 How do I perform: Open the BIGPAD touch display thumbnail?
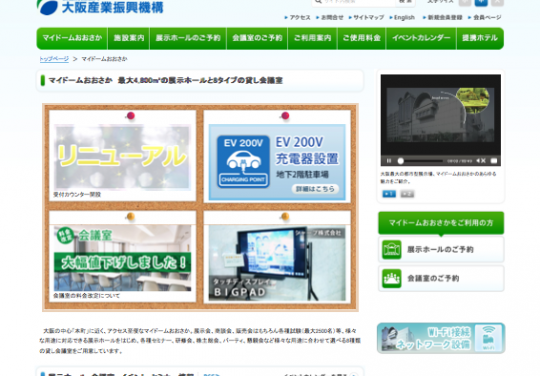click(277, 263)
